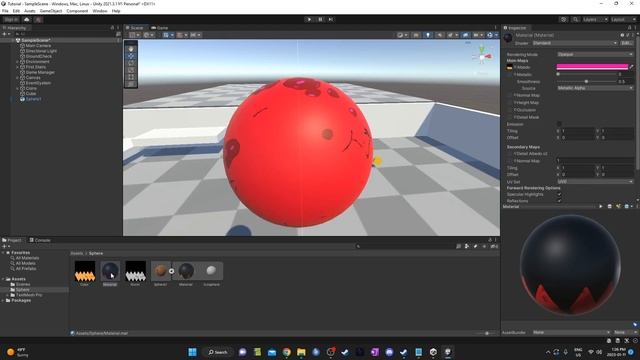Viewport: 640px width, 360px height.
Task: Select the Scale tool in Scene toolbar
Action: click(x=131, y=70)
